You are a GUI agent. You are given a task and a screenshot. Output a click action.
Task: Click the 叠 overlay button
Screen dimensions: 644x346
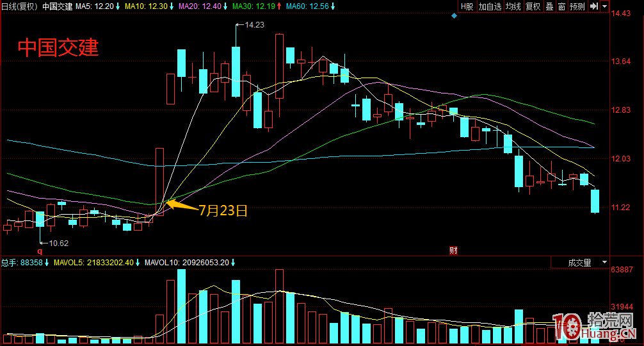coord(549,6)
